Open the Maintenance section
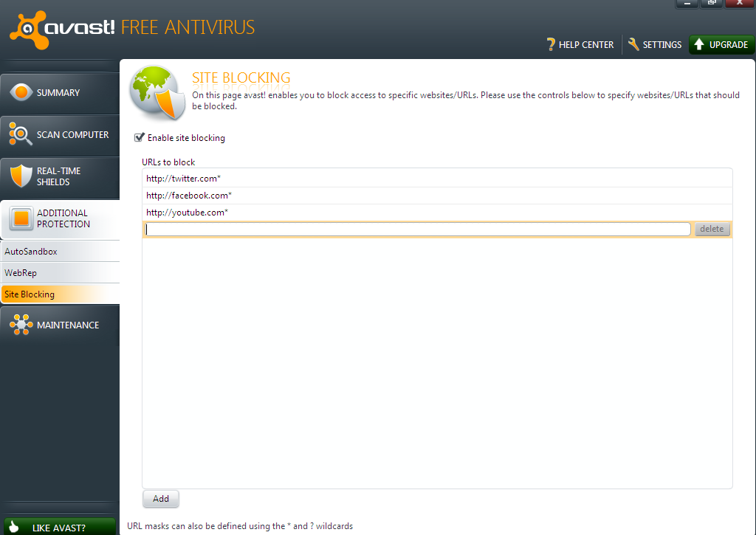This screenshot has width=756, height=535. tap(60, 325)
